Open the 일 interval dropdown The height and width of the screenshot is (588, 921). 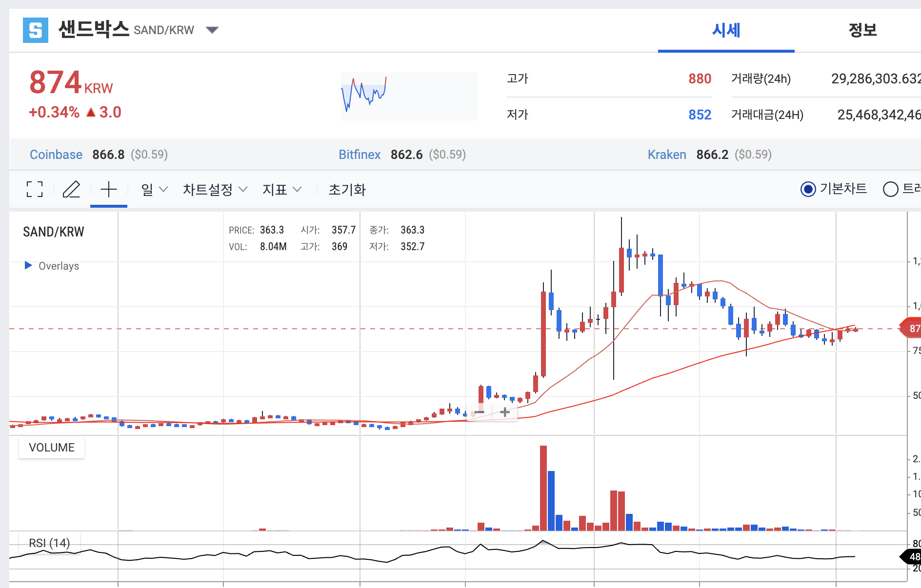coord(154,189)
